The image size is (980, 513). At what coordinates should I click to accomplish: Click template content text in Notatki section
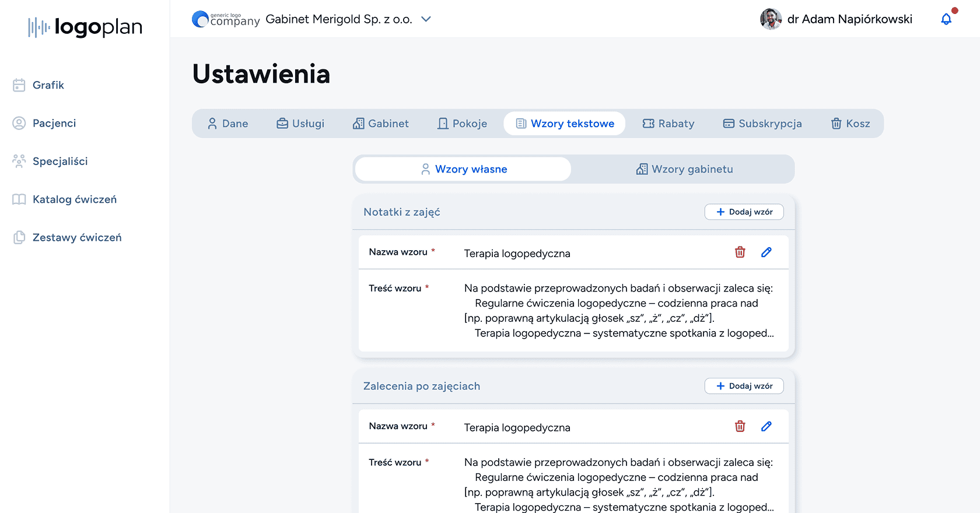pos(619,311)
